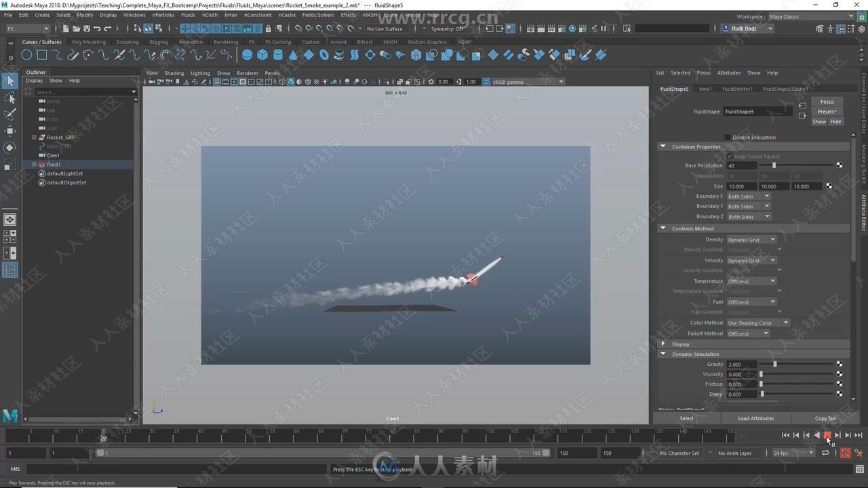Stop playback with the red stop button
This screenshot has height=488, width=868.
coord(827,435)
